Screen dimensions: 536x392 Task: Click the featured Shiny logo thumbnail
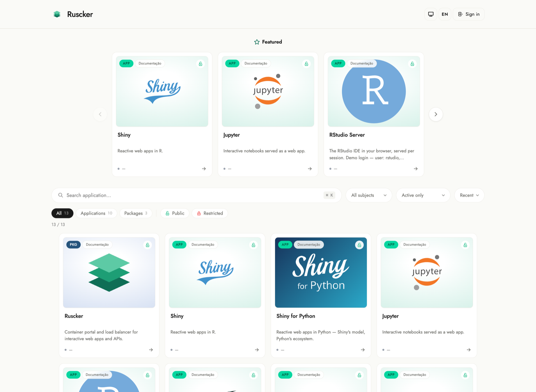(x=162, y=91)
